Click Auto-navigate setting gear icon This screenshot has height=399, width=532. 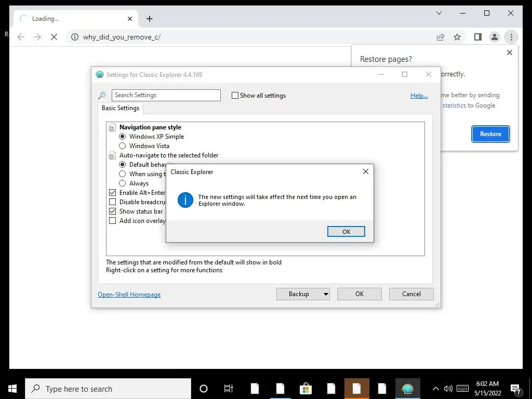tap(112, 156)
